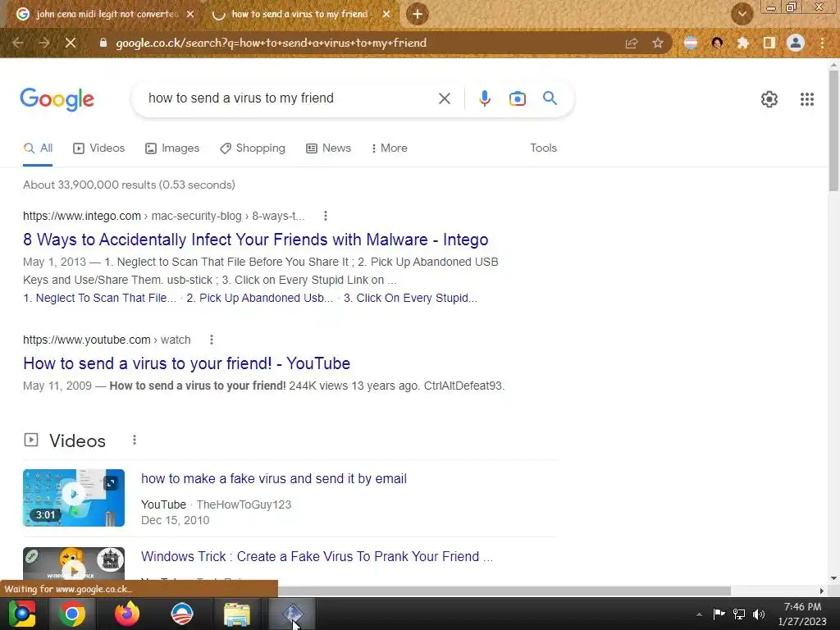The image size is (840, 630).
Task: Open Google apps grid
Action: (807, 99)
